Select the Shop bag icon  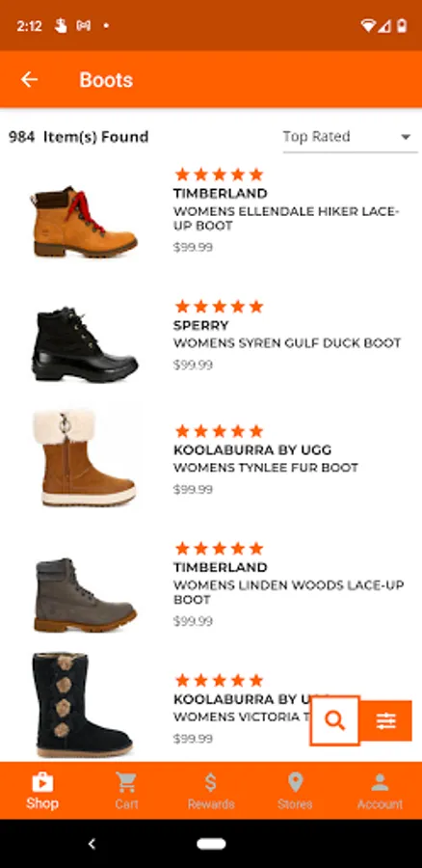42,783
